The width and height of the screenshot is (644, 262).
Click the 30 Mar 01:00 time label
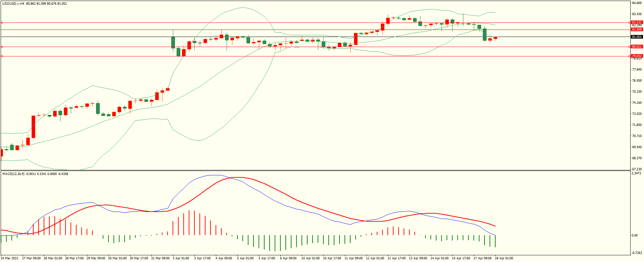117,258
